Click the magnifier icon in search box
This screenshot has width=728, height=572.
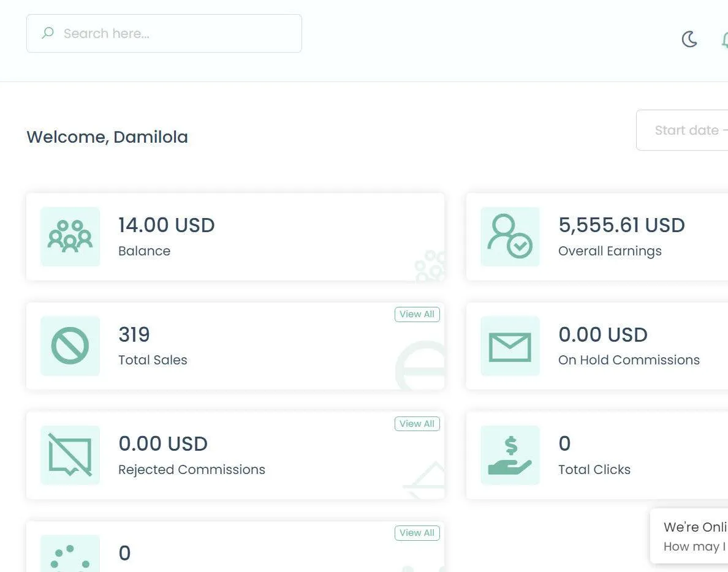click(x=48, y=33)
